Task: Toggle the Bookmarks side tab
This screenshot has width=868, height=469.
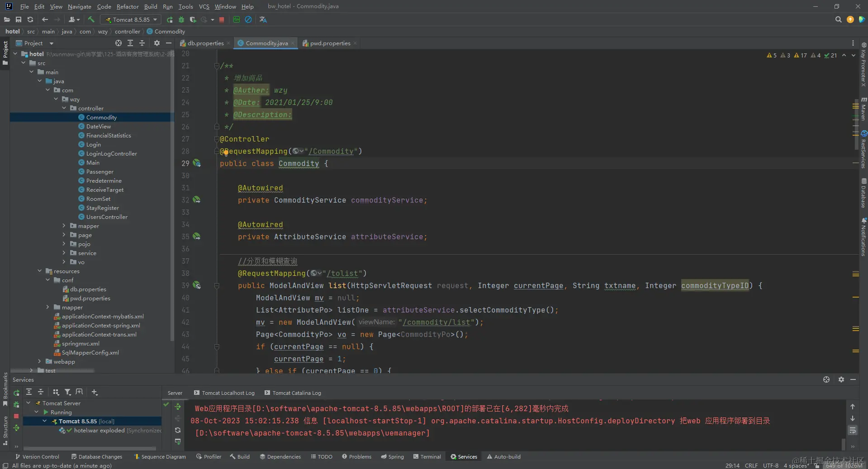Action: pyautogui.click(x=5, y=389)
